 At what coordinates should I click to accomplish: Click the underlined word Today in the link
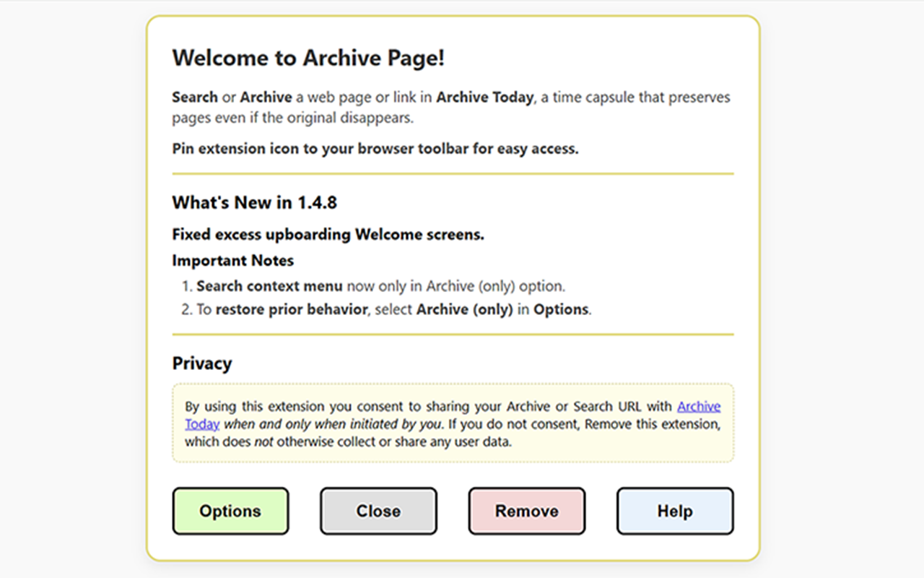(201, 424)
